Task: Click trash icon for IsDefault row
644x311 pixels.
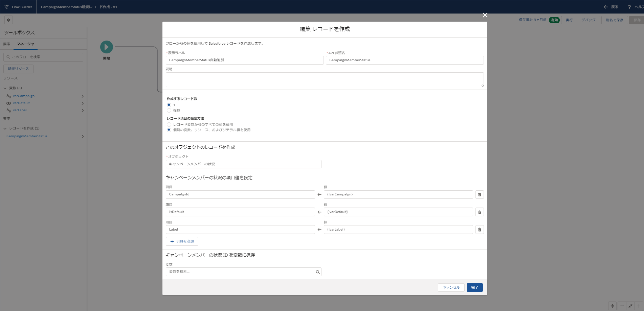Action: 480,212
